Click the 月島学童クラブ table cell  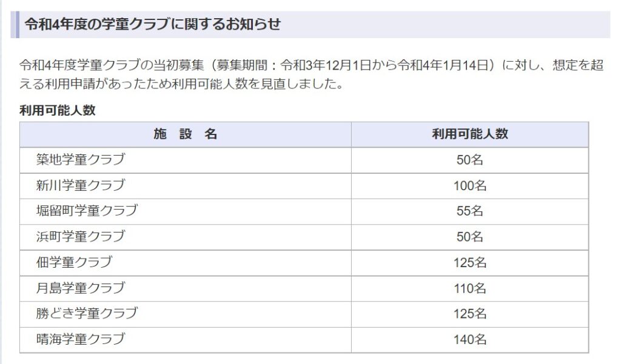pyautogui.click(x=186, y=289)
